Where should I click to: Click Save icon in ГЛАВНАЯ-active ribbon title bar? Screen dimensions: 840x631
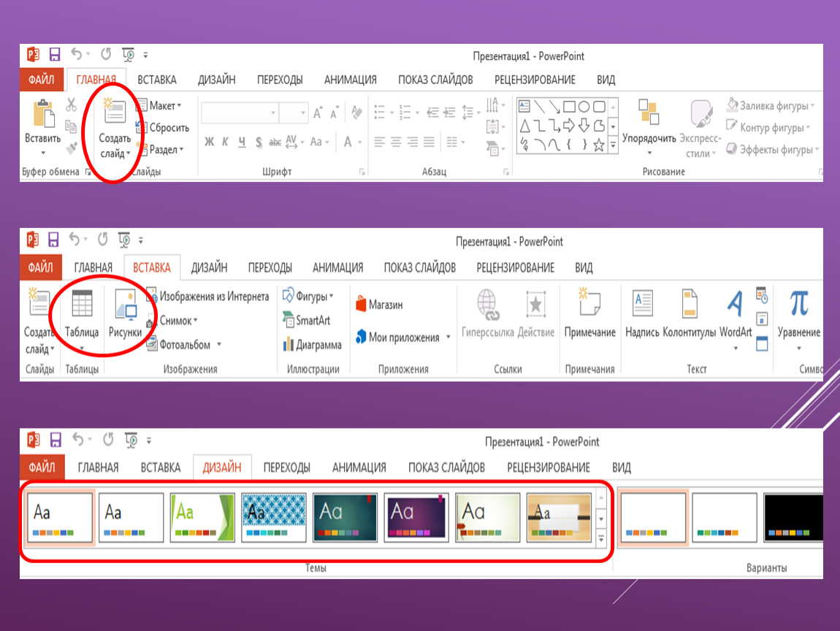(x=54, y=54)
